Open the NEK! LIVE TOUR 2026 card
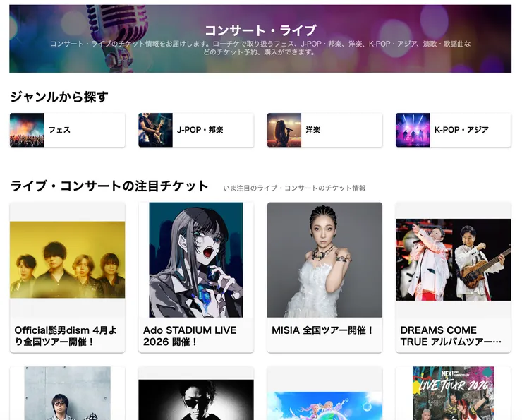Image resolution: width=522 pixels, height=420 pixels. click(x=453, y=393)
